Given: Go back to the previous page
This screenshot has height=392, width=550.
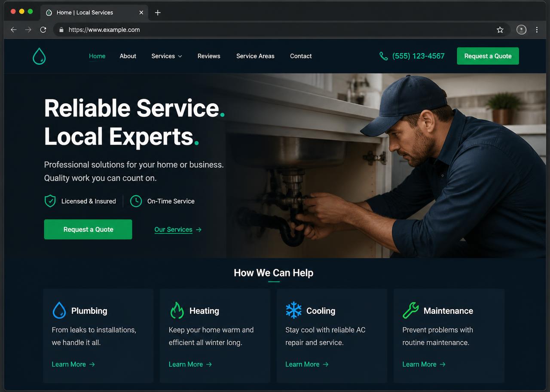Looking at the screenshot, I should coord(14,30).
